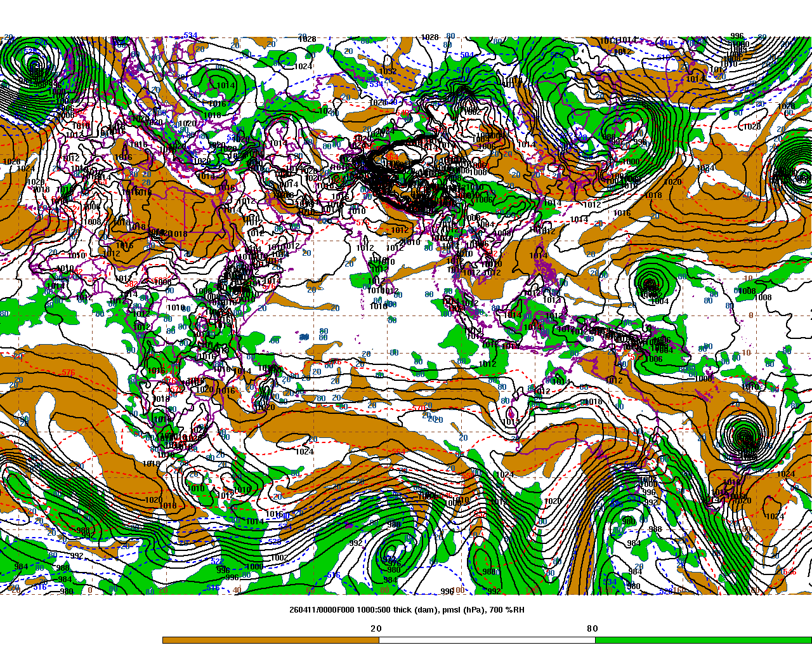The width and height of the screenshot is (812, 650).
Task: Click the brown 0 equator label near the right edge
Action: [x=750, y=315]
